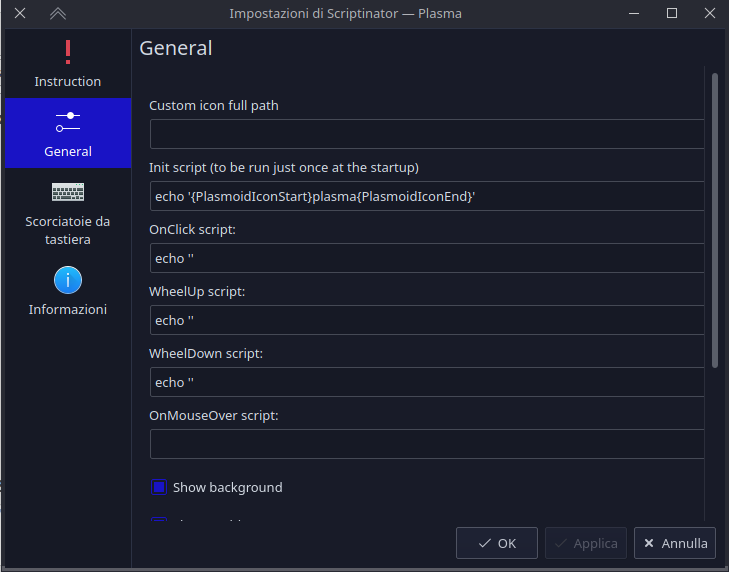Screen dimensions: 729x572
Task: Confirm settings with the OK button
Action: click(x=497, y=543)
